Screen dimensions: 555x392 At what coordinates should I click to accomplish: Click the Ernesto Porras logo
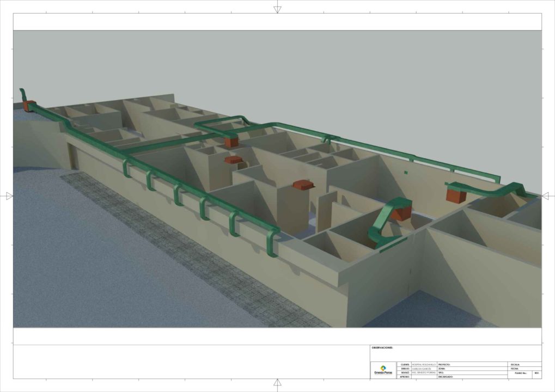point(383,370)
